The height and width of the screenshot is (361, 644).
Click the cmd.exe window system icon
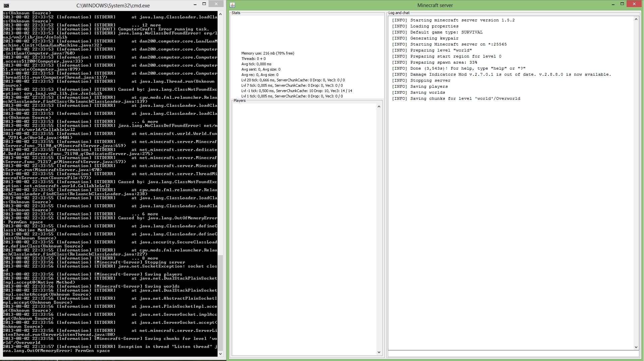point(6,5)
